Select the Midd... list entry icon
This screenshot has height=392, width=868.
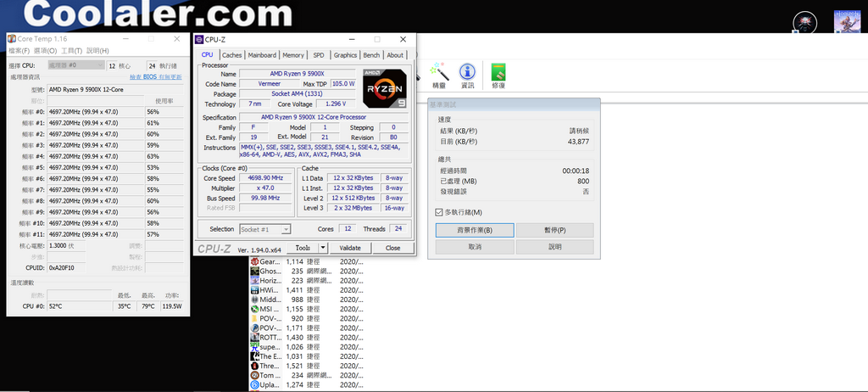click(x=254, y=300)
